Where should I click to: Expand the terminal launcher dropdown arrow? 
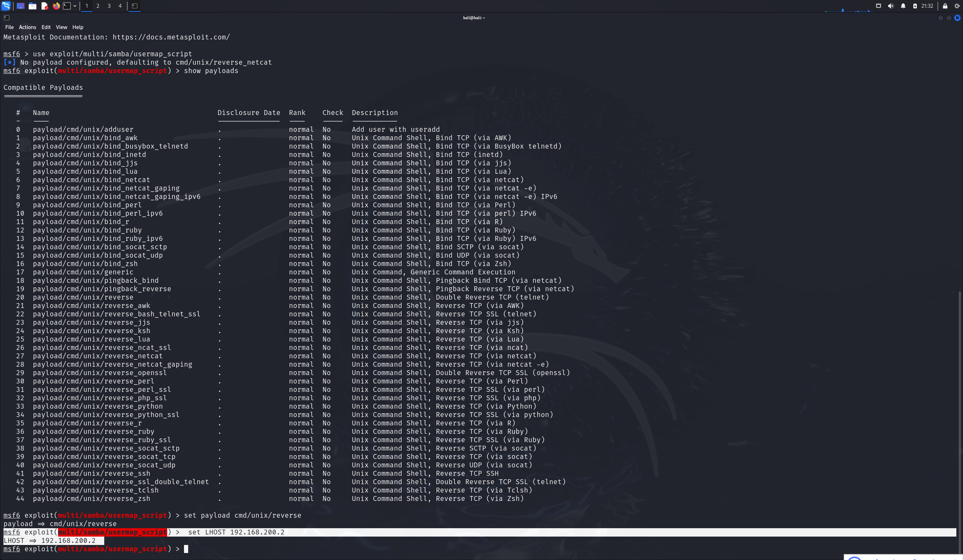click(75, 6)
